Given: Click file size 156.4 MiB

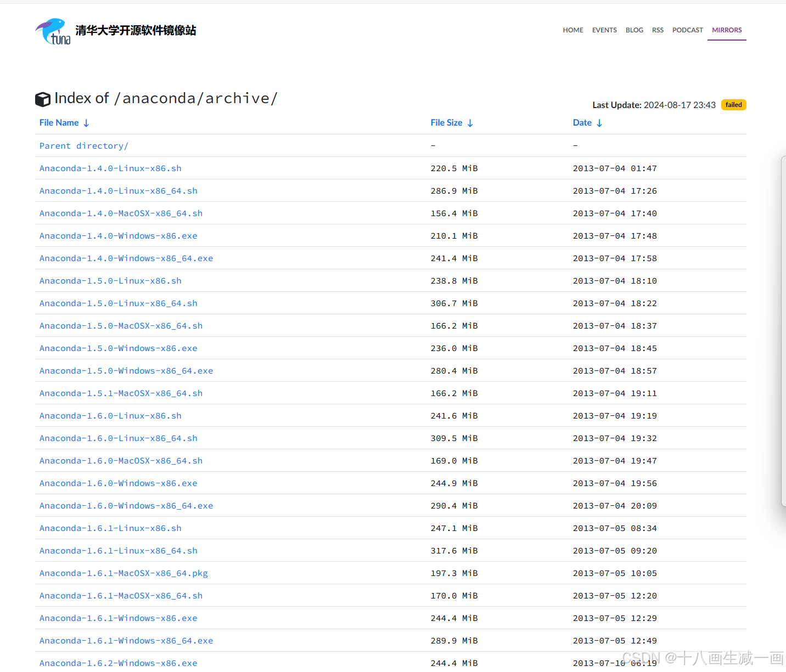Looking at the screenshot, I should 454,213.
